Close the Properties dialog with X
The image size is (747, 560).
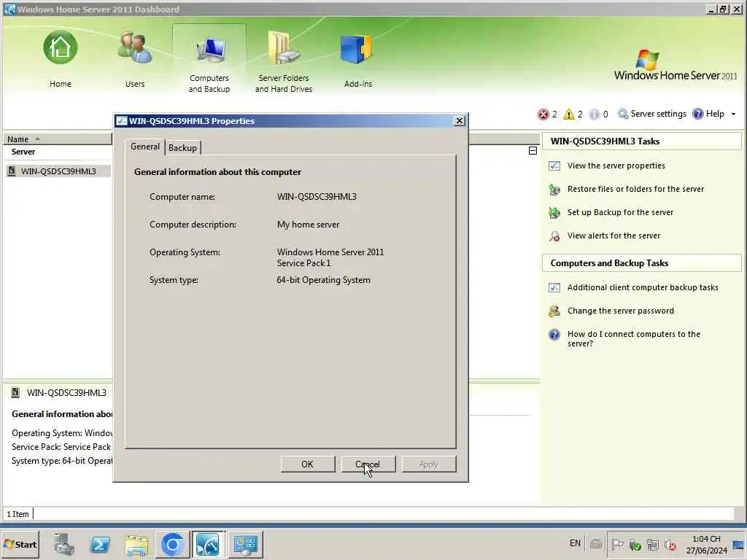[x=460, y=121]
